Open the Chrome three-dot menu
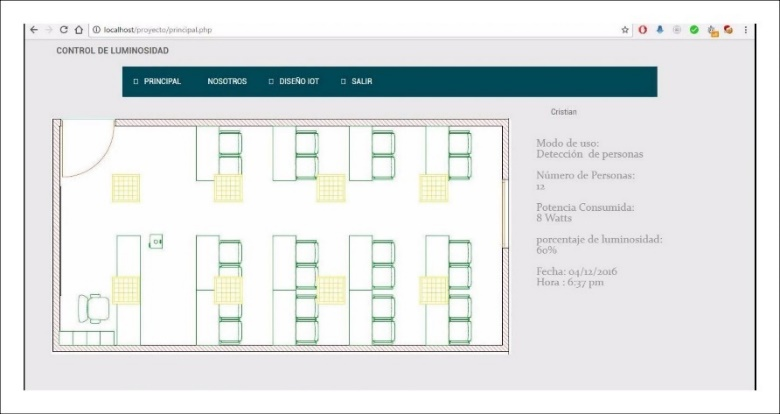Image resolution: width=780 pixels, height=414 pixels. [x=745, y=30]
